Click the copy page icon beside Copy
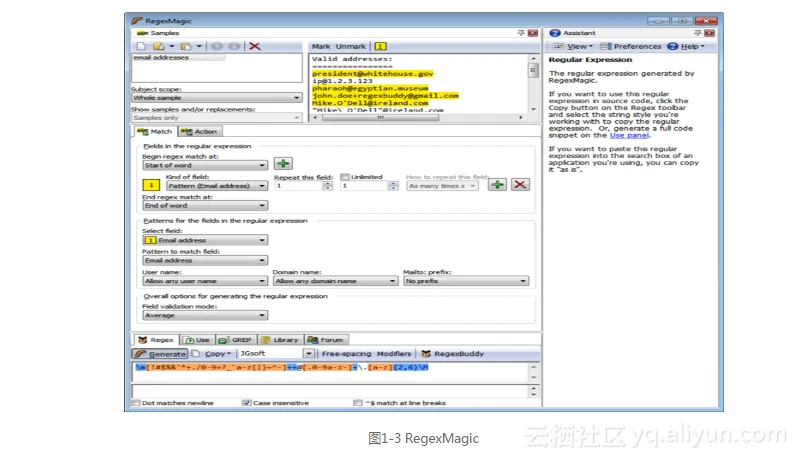 point(196,353)
